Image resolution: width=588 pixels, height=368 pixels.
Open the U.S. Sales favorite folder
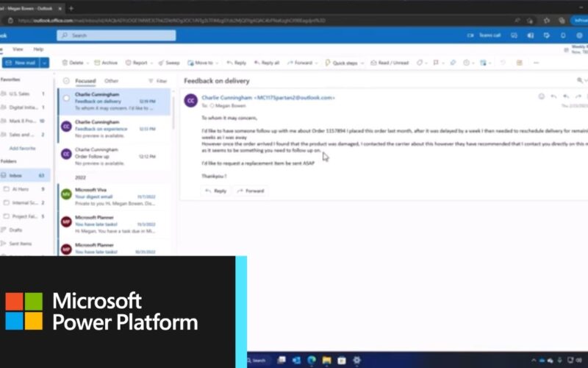(x=24, y=93)
